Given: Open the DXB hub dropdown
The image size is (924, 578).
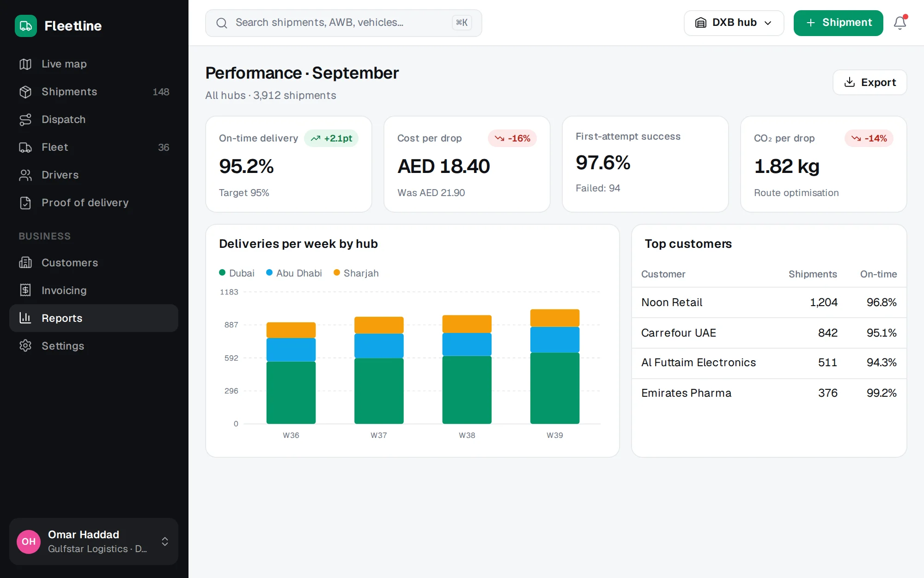Looking at the screenshot, I should (x=734, y=23).
